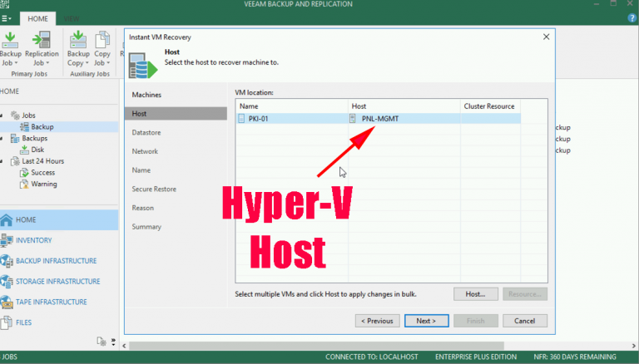Close the Instant VM Recovery dialog

(546, 37)
